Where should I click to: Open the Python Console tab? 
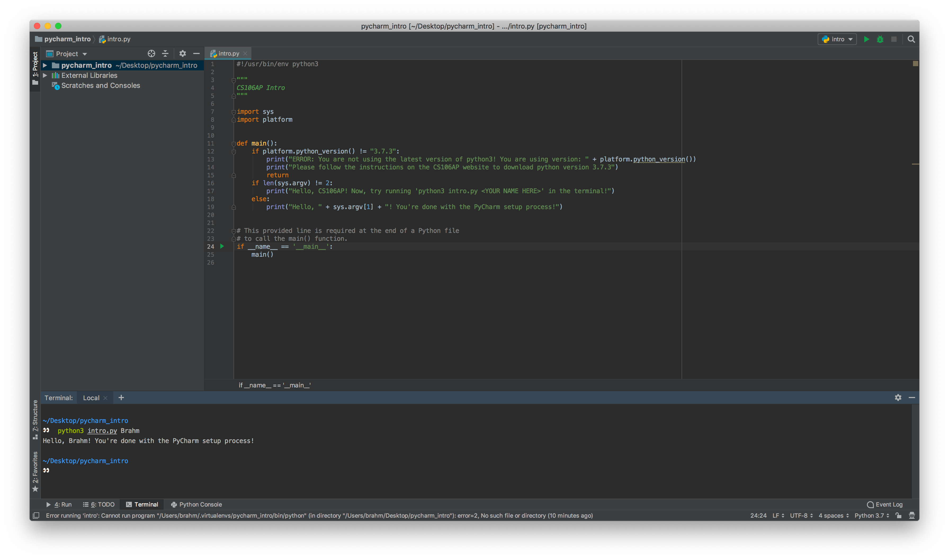click(x=196, y=504)
